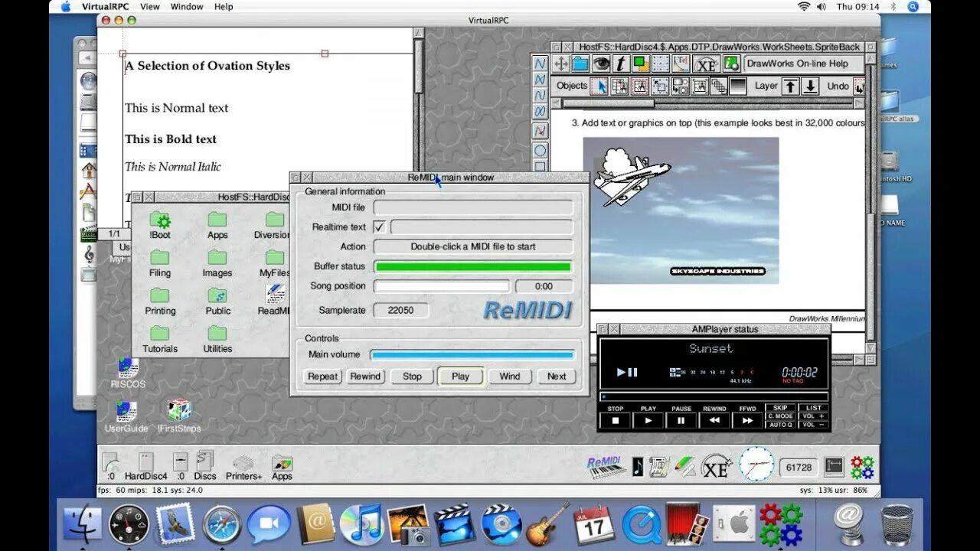Click AMPlayer's PAUSE button
Image resolution: width=980 pixels, height=551 pixels.
point(681,420)
